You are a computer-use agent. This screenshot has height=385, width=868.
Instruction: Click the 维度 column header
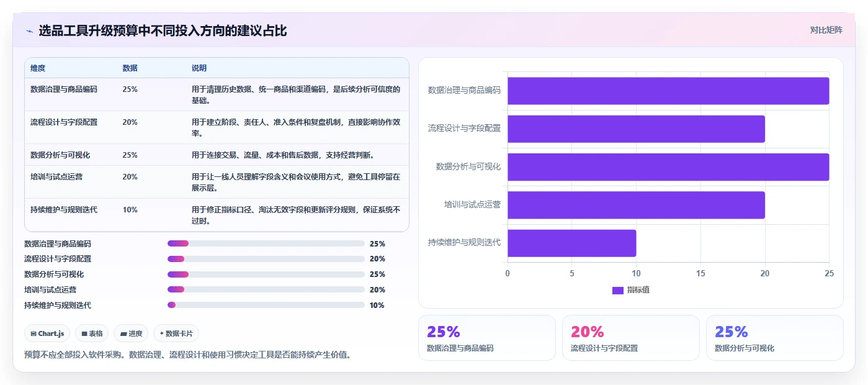pyautogui.click(x=38, y=68)
